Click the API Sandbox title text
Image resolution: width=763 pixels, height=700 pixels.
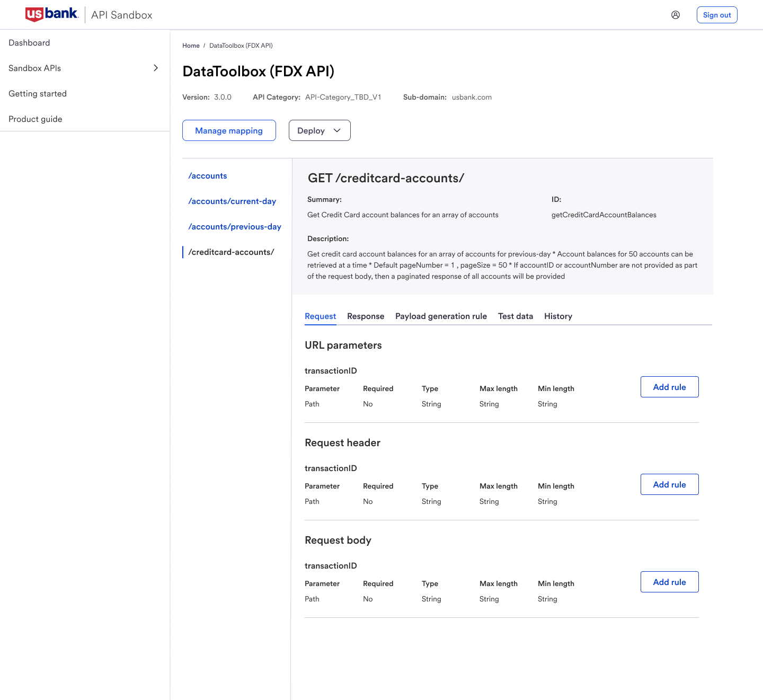pyautogui.click(x=122, y=15)
